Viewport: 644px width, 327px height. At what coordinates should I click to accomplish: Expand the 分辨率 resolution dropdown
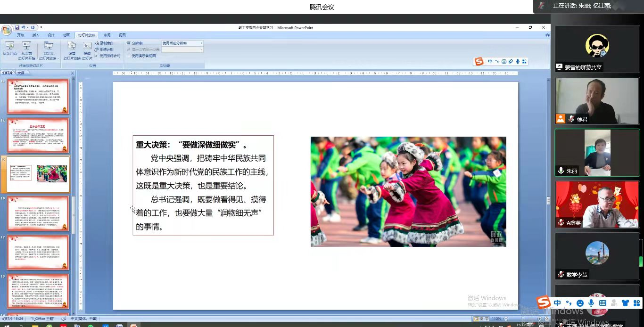[201, 43]
